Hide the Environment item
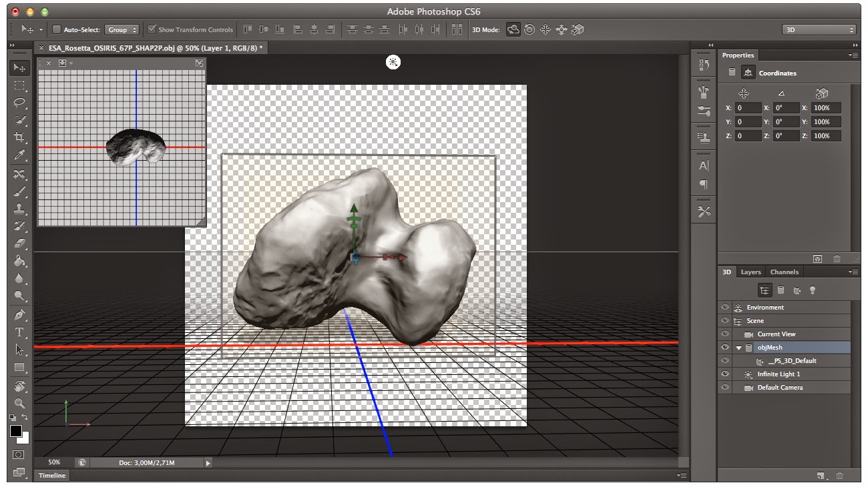 (725, 308)
